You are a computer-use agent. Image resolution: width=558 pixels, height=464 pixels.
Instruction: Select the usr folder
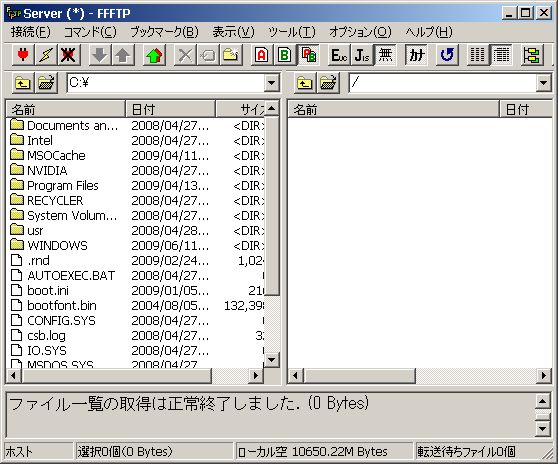click(x=27, y=231)
